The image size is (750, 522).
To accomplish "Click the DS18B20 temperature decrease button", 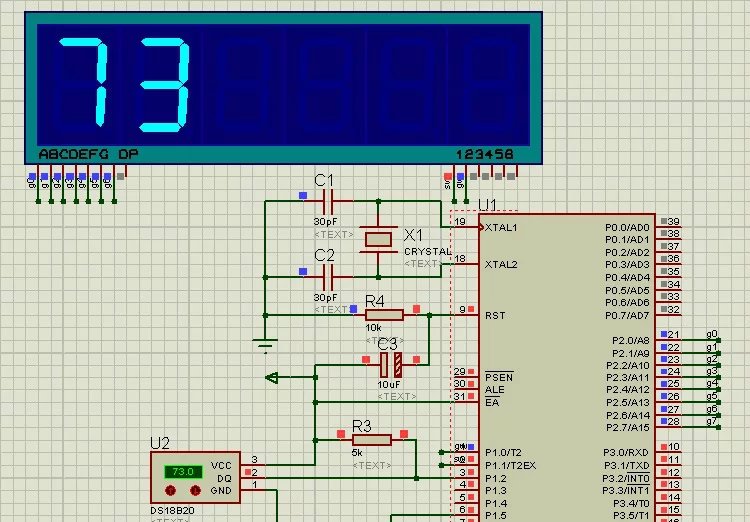I will click(x=170, y=491).
